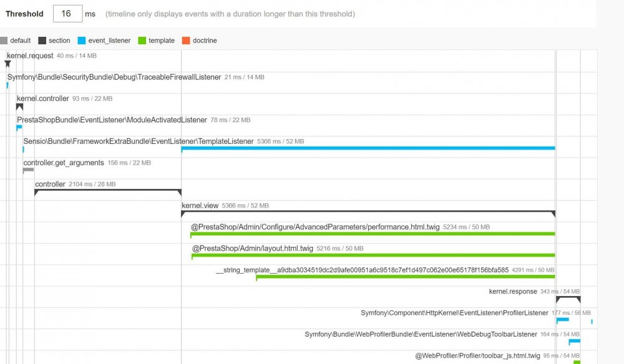Select the __string_template green bar
Image resolution: width=624 pixels, height=364 pixels.
pyautogui.click(x=406, y=277)
